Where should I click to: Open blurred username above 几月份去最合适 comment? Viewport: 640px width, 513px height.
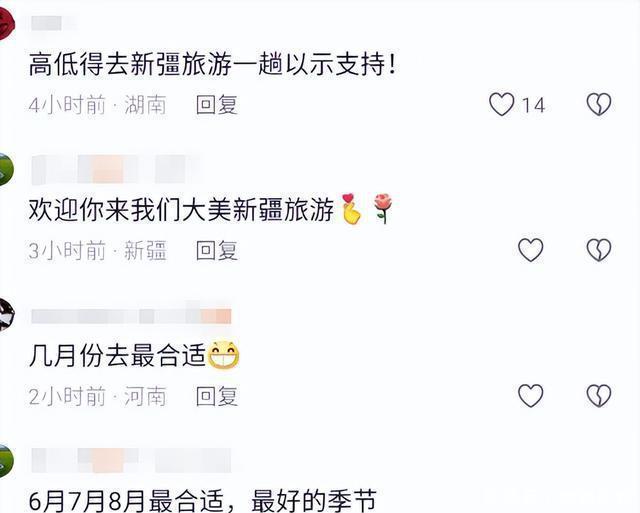(131, 315)
